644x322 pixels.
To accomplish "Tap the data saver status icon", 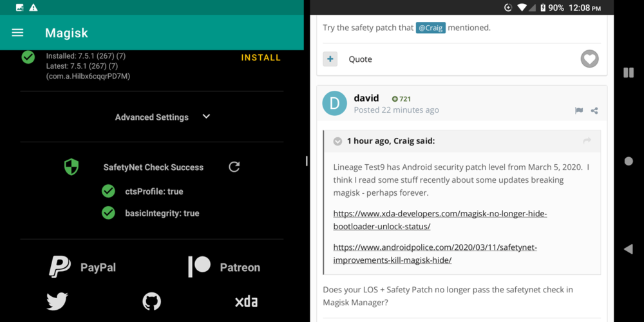I will click(508, 8).
